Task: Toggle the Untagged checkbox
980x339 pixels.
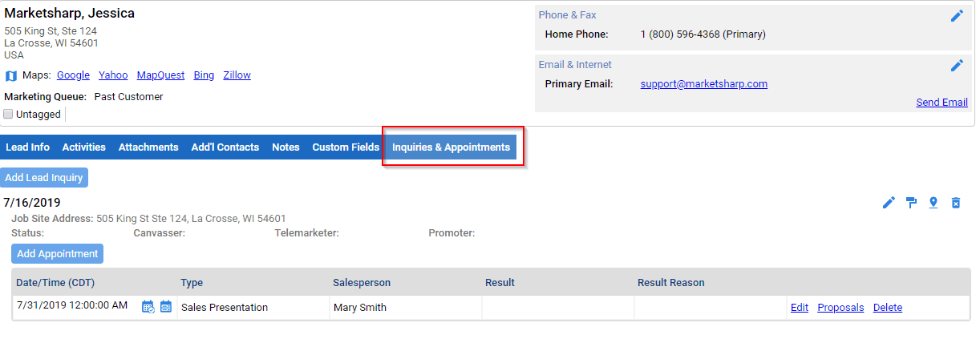Action: coord(9,115)
